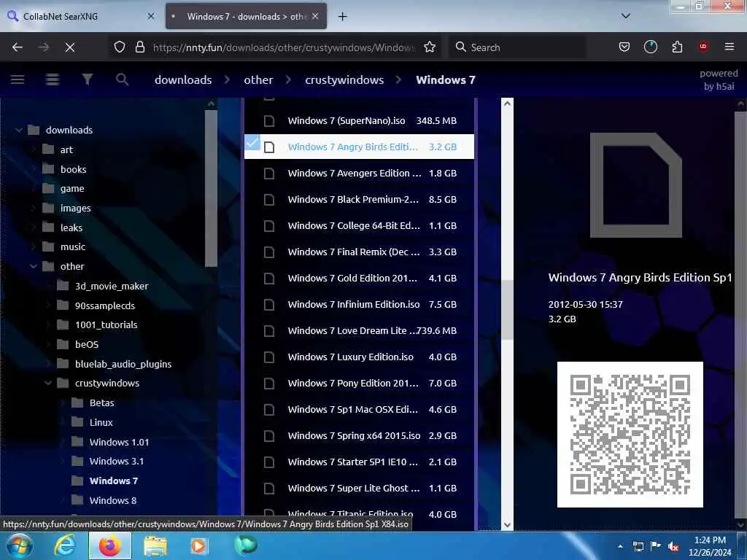Open the uBlock Origin extension icon
The image size is (747, 560).
703,47
